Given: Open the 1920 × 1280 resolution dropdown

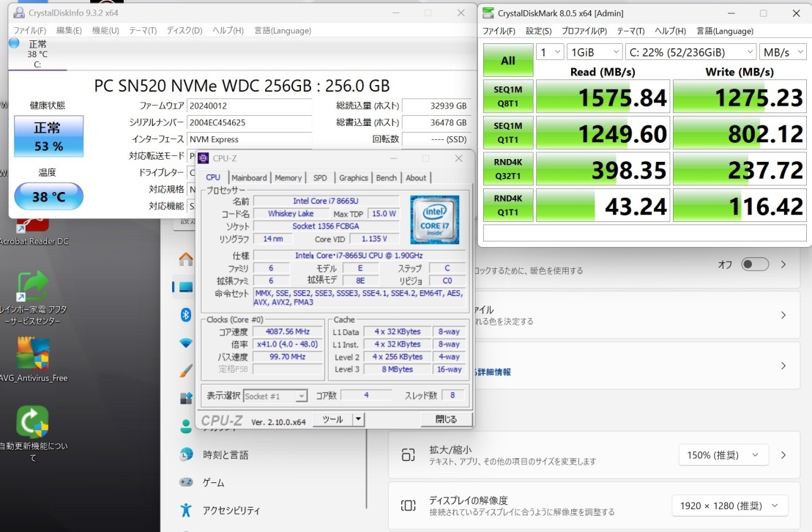Looking at the screenshot, I should coord(730,506).
